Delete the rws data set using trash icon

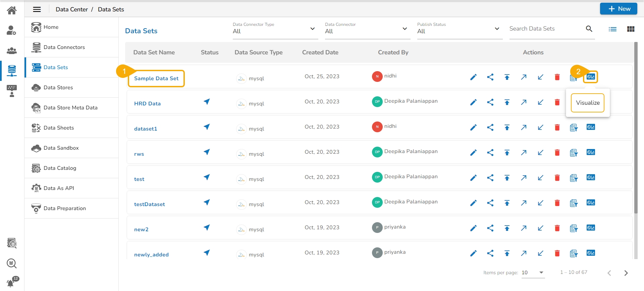557,153
